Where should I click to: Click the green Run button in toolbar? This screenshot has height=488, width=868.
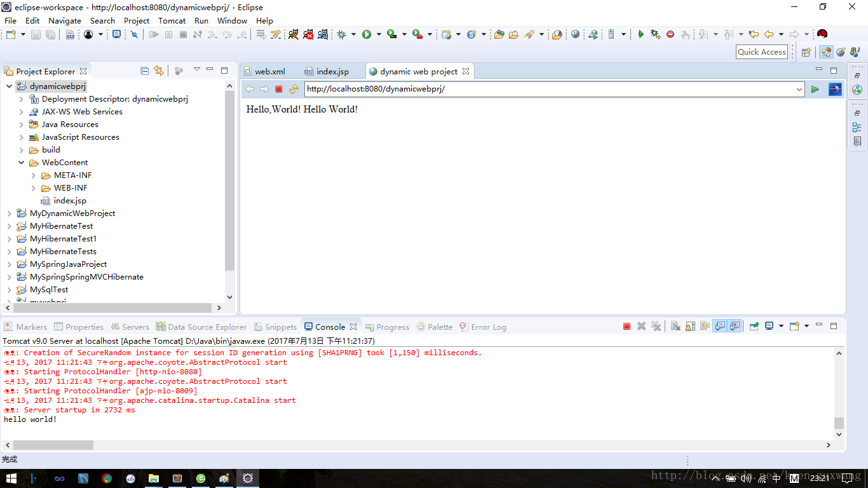[367, 34]
